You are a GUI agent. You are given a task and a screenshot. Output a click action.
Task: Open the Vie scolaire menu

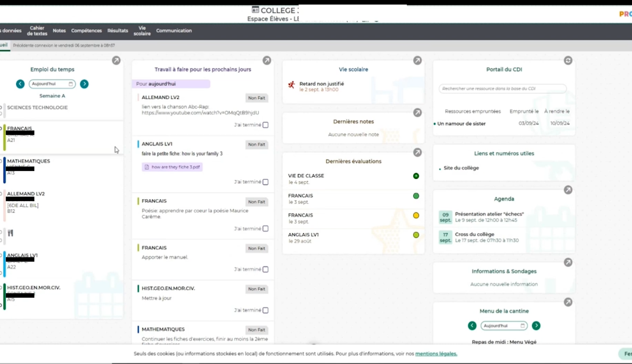click(142, 31)
